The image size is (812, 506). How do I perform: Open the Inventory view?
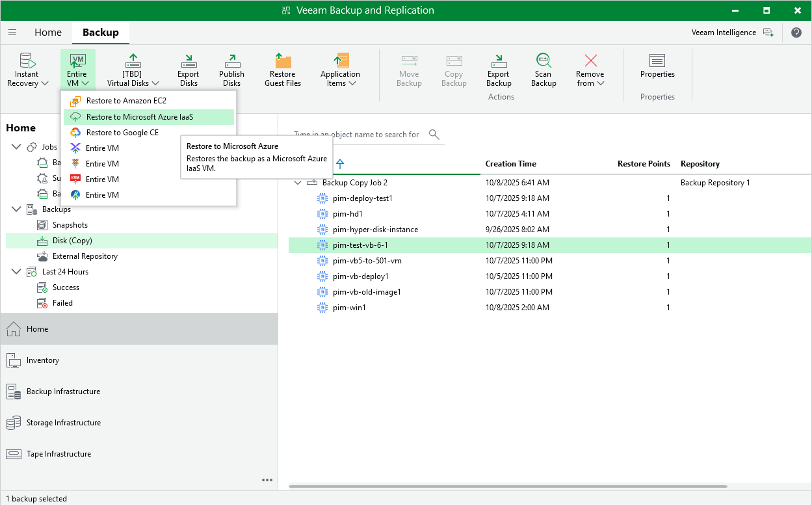139,360
